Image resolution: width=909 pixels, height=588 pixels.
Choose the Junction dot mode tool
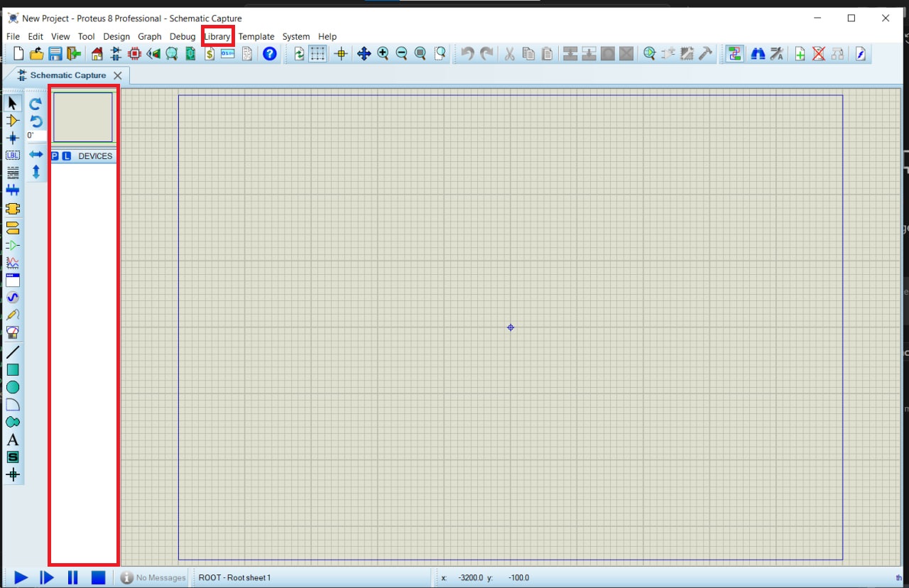(13, 138)
